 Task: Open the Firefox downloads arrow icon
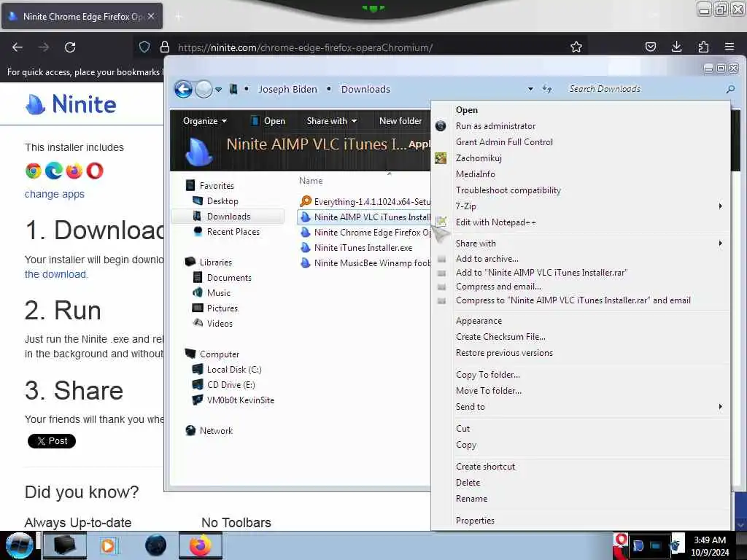coord(676,47)
